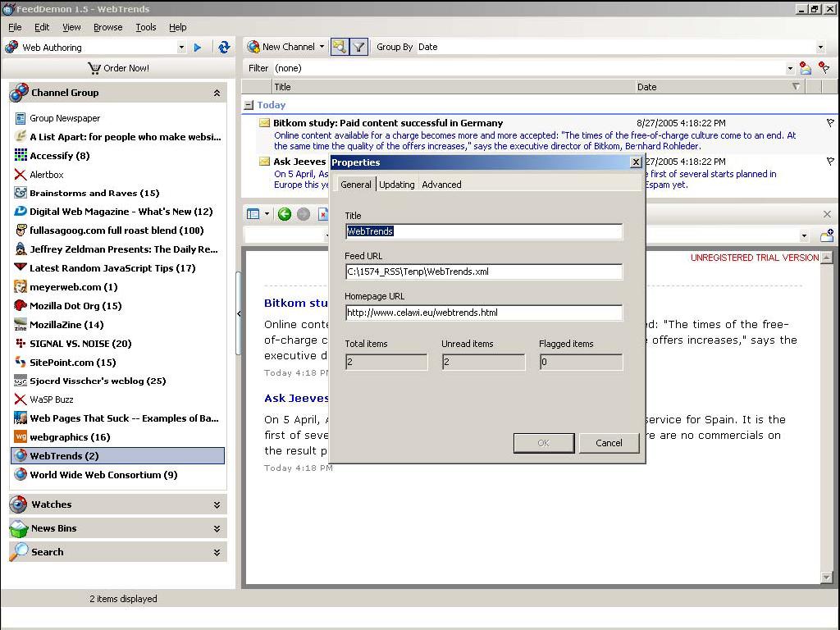Viewport: 840px width, 630px height.
Task: Click the shopping cart Order Now icon
Action: point(94,68)
